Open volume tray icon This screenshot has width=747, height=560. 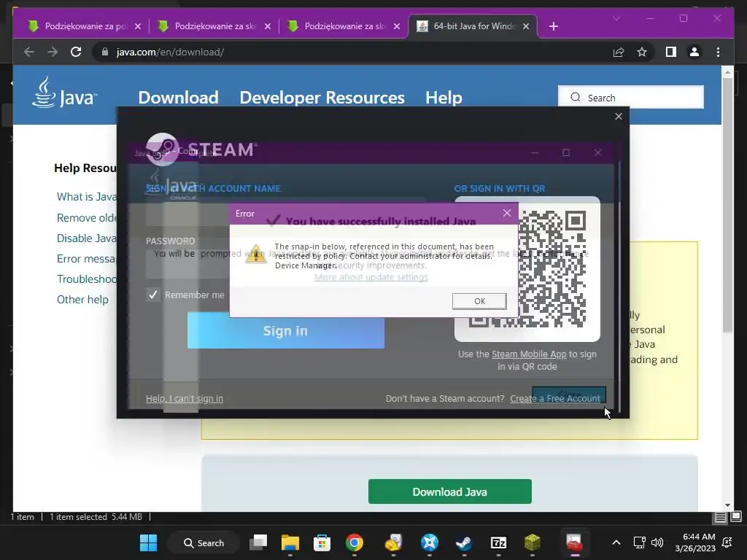coord(657,542)
